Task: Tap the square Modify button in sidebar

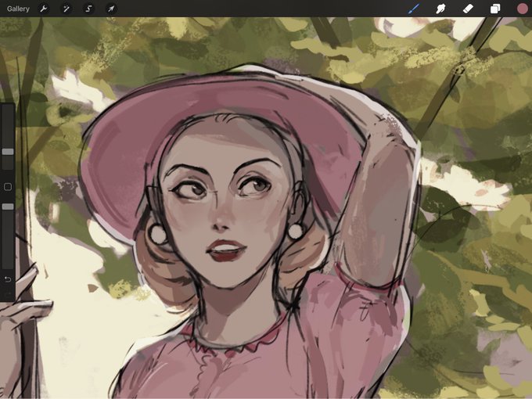Action: coord(8,187)
